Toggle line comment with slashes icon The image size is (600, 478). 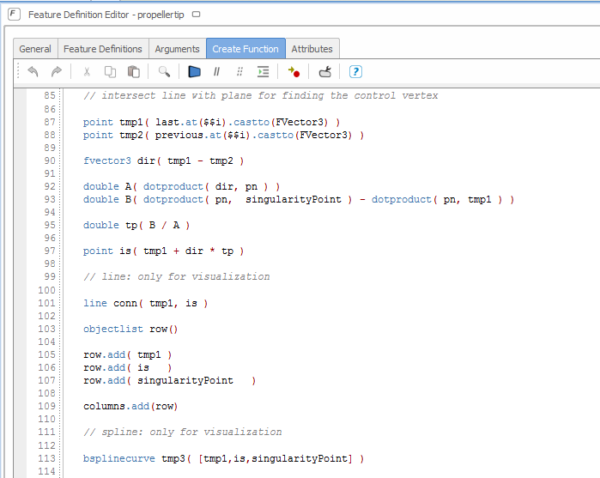coord(217,72)
